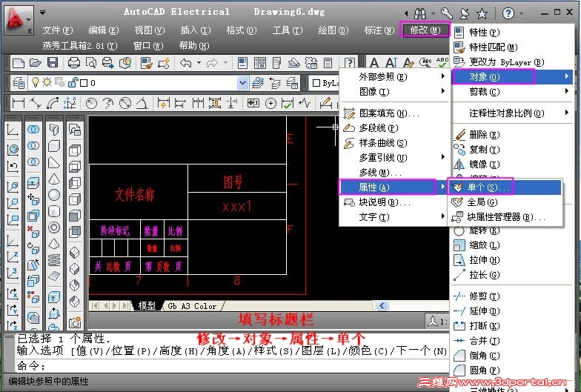
Task: Select the Torus modeling tool
Action: click(54, 227)
